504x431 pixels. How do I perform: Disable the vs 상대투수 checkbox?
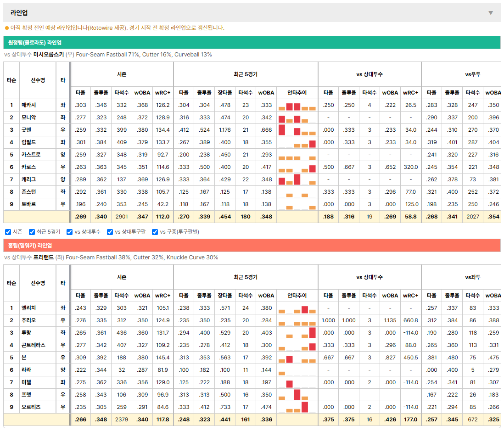[69, 232]
